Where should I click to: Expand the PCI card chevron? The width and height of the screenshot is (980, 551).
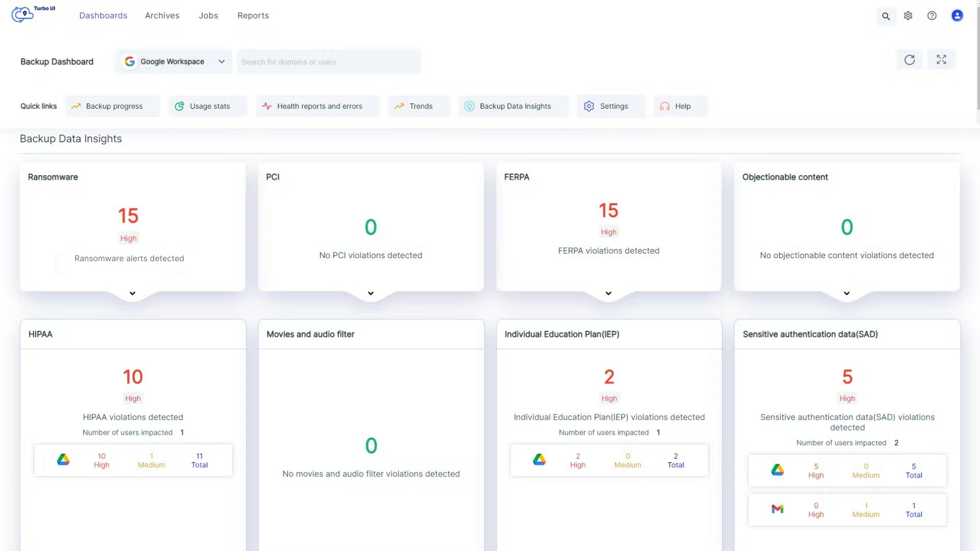pyautogui.click(x=371, y=293)
